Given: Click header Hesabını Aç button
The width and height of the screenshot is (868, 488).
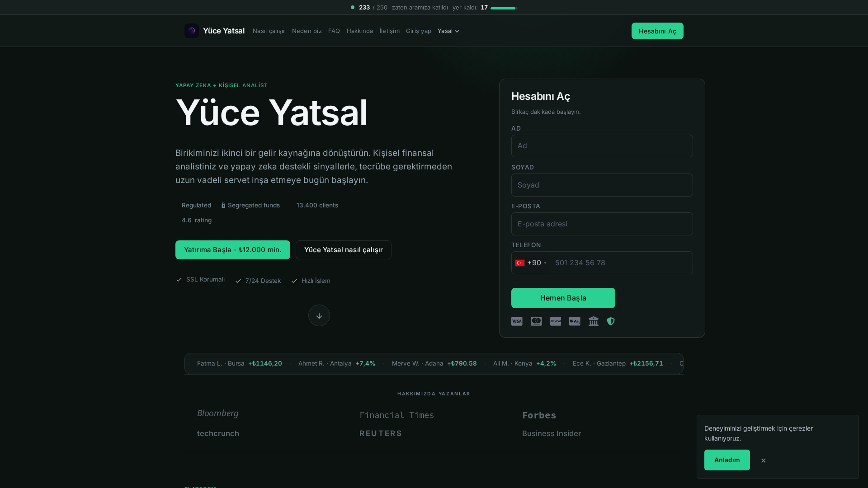Looking at the screenshot, I should click(657, 31).
